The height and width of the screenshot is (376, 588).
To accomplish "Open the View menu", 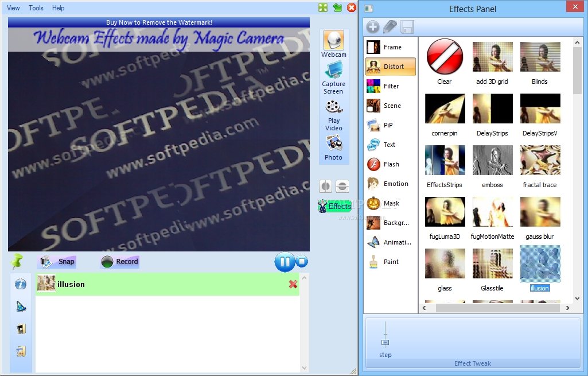I will (x=13, y=8).
